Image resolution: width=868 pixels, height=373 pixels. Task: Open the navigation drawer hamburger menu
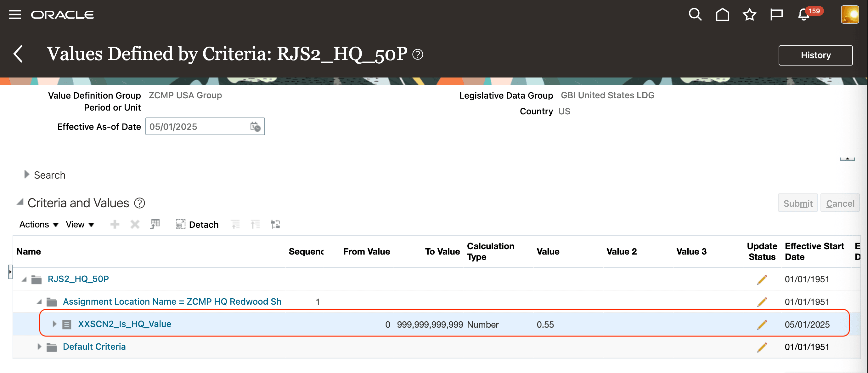(15, 14)
